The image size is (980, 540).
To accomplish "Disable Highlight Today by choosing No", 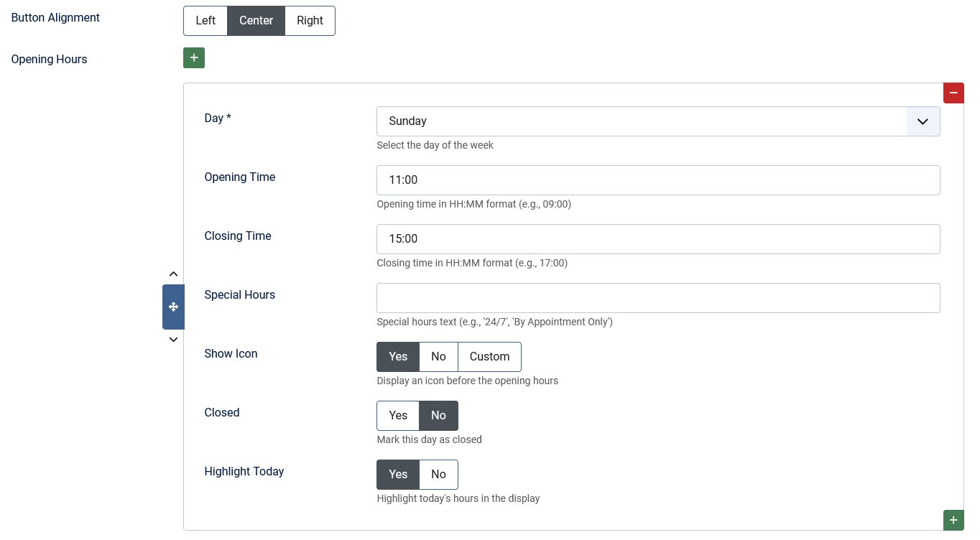I will 438,475.
